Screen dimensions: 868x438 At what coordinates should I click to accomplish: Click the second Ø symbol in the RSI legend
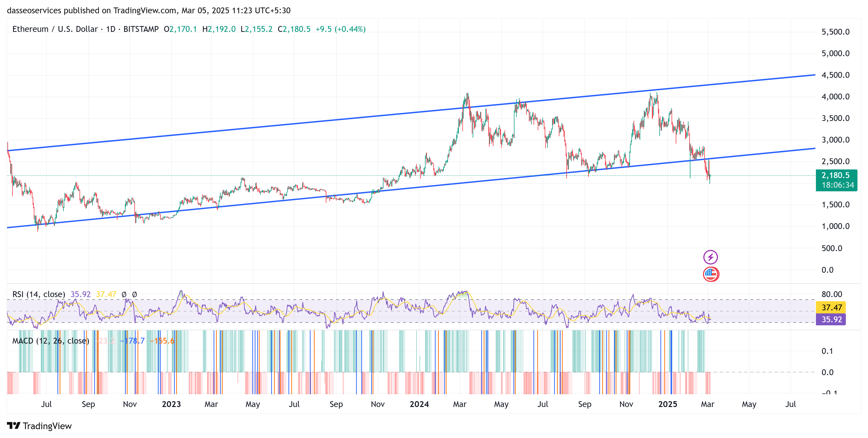(x=134, y=294)
